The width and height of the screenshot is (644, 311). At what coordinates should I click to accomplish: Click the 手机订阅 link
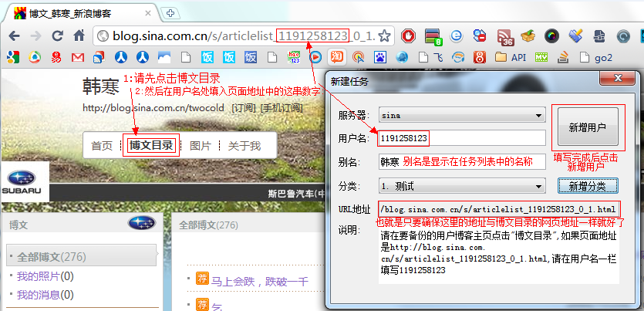pos(282,108)
